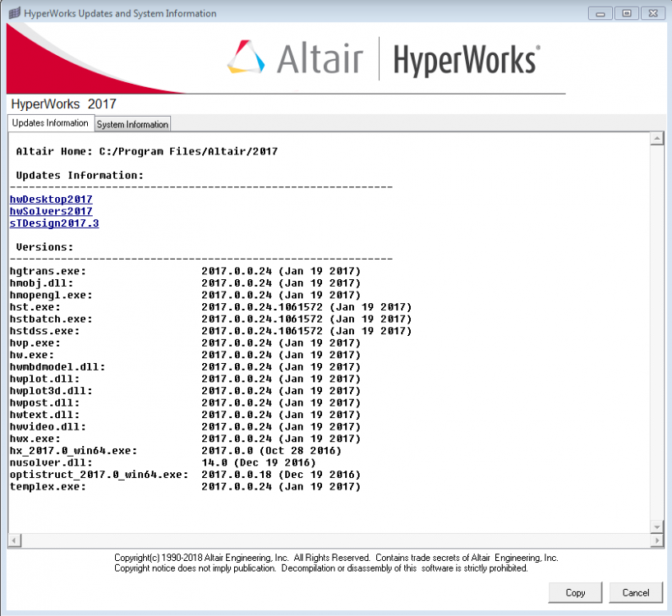Select the hwplot3d.dll entry

185,391
